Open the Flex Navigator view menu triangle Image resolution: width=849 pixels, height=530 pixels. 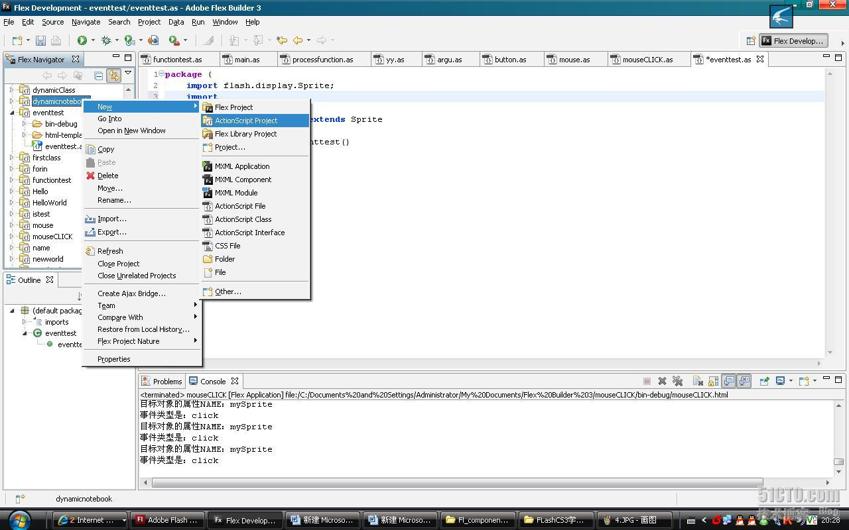pyautogui.click(x=128, y=73)
